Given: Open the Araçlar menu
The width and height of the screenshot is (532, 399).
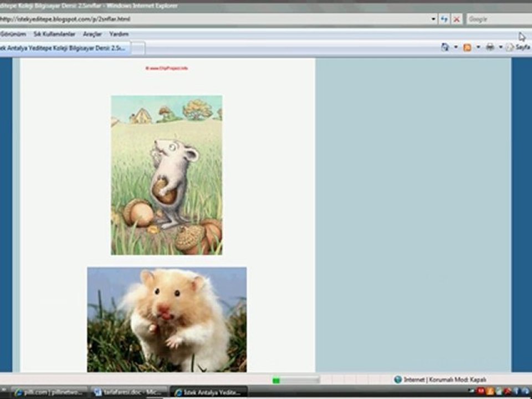Looking at the screenshot, I should coord(93,34).
